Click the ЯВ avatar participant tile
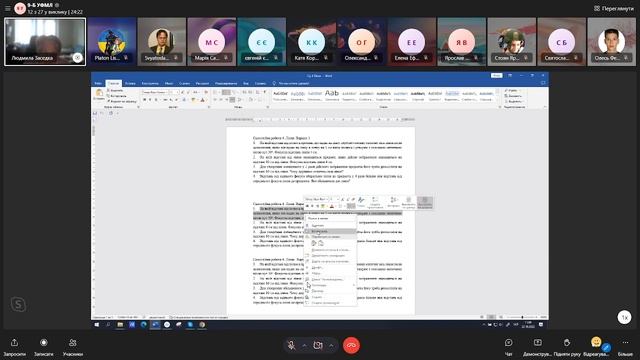 tap(462, 42)
